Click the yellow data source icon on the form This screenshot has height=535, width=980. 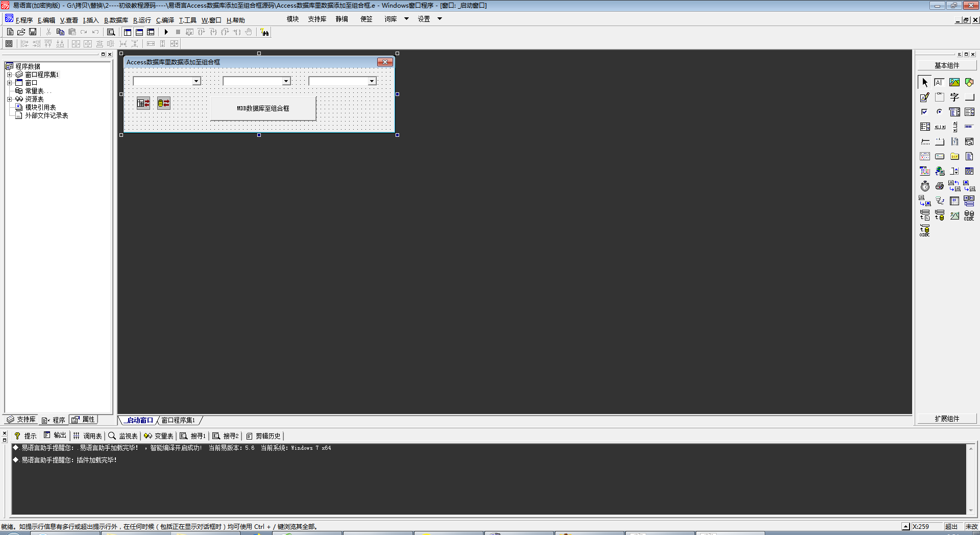164,103
